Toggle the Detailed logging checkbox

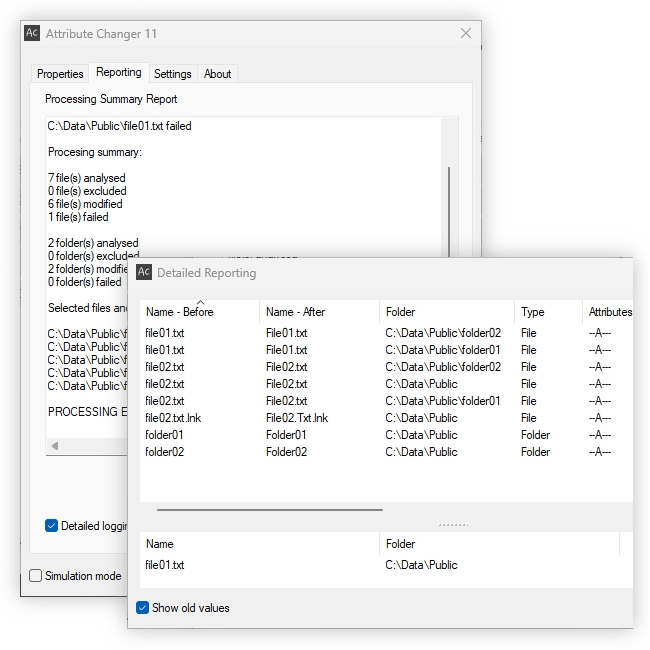tap(52, 526)
